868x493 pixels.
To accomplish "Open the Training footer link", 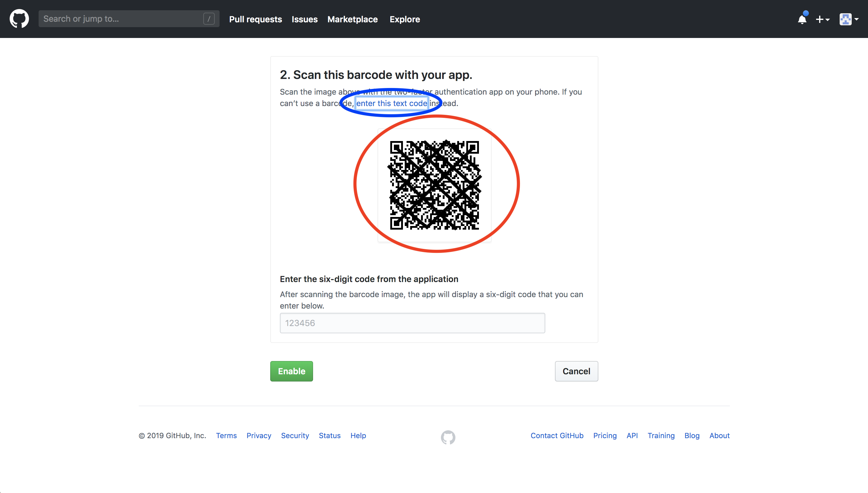I will 661,435.
